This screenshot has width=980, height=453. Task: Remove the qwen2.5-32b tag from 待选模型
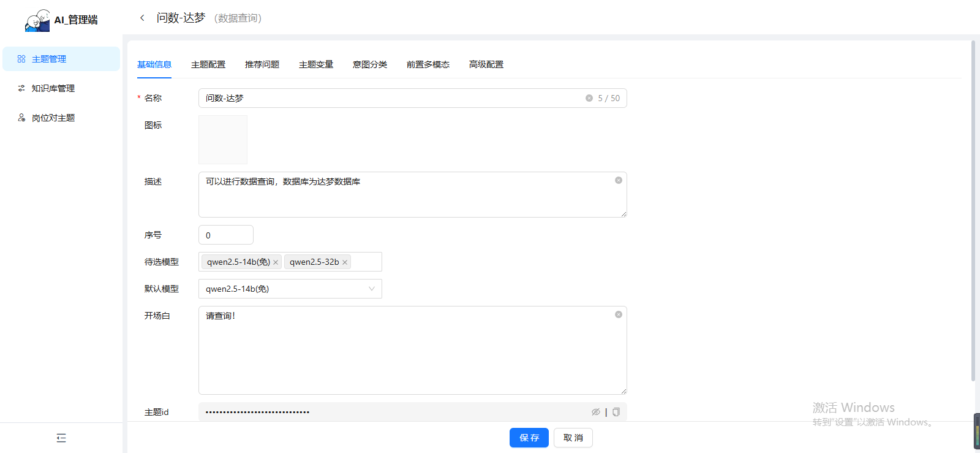click(345, 262)
